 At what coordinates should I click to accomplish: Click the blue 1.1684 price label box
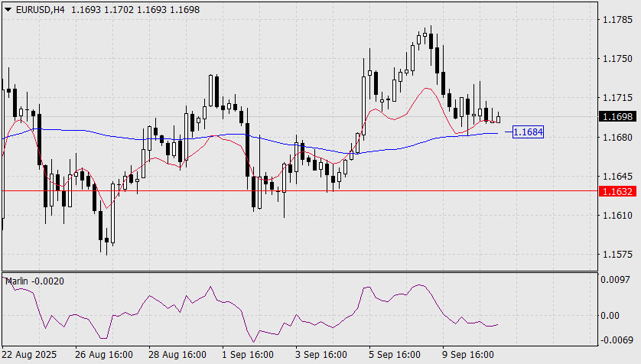528,132
